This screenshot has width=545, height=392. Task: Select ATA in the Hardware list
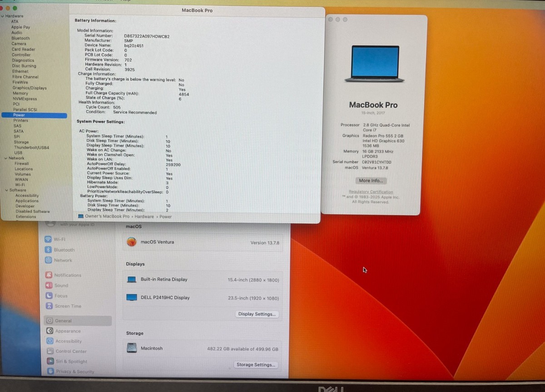[15, 21]
